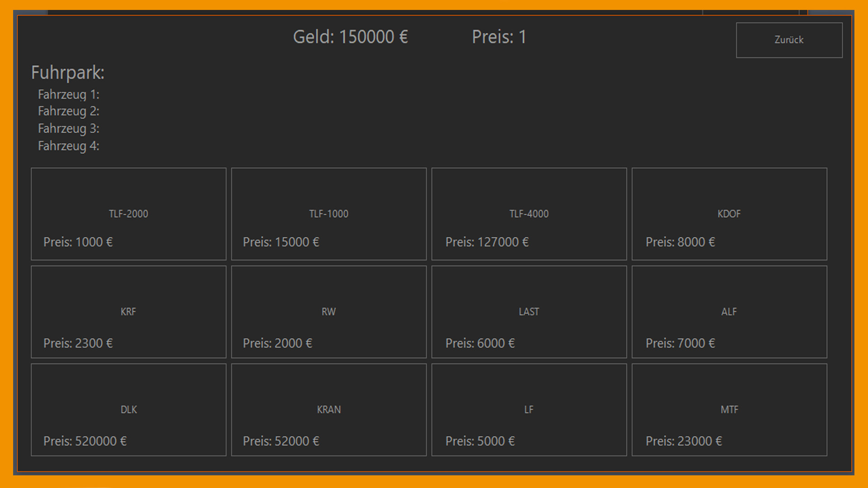
Task: Select the TLF-1000 vehicle tile
Action: click(x=329, y=214)
